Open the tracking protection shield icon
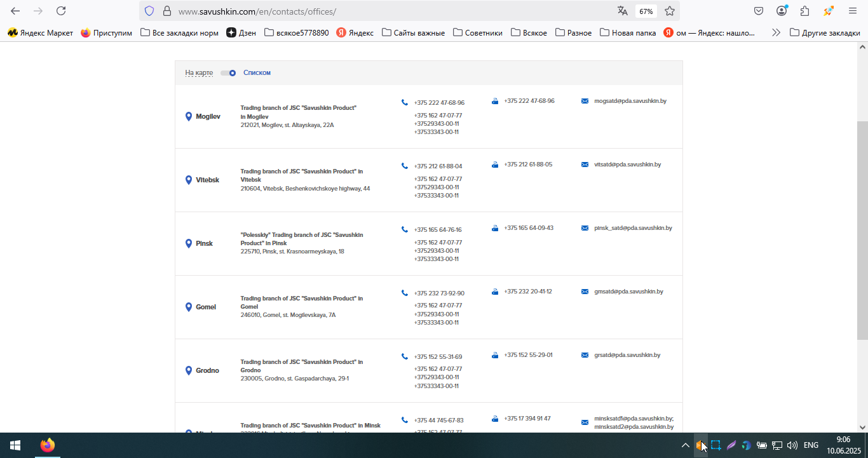This screenshot has height=458, width=868. [x=149, y=11]
